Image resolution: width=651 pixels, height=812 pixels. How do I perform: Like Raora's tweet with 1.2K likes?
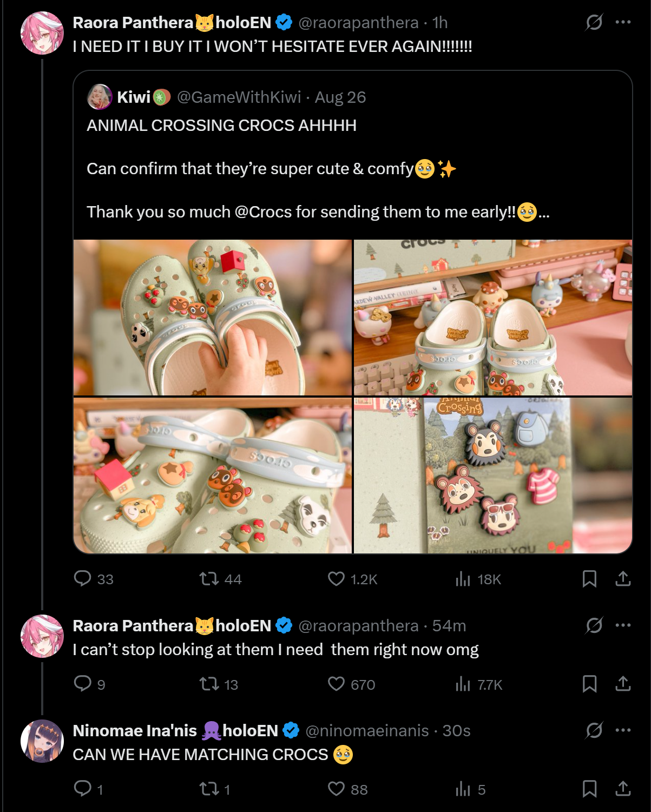(x=336, y=579)
